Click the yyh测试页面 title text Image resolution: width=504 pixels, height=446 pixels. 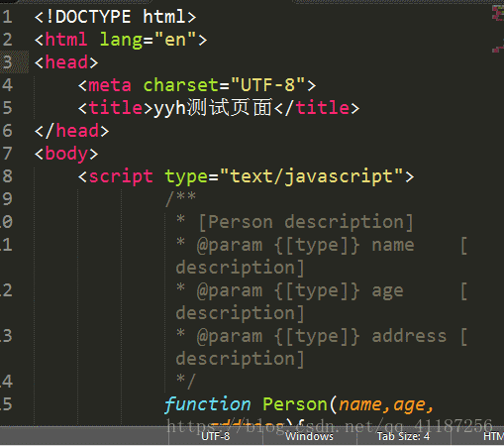[213, 108]
